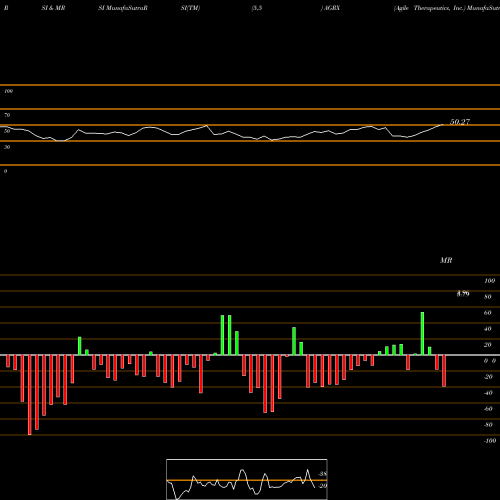Click the '0 0' label on MR axis

click(490, 361)
